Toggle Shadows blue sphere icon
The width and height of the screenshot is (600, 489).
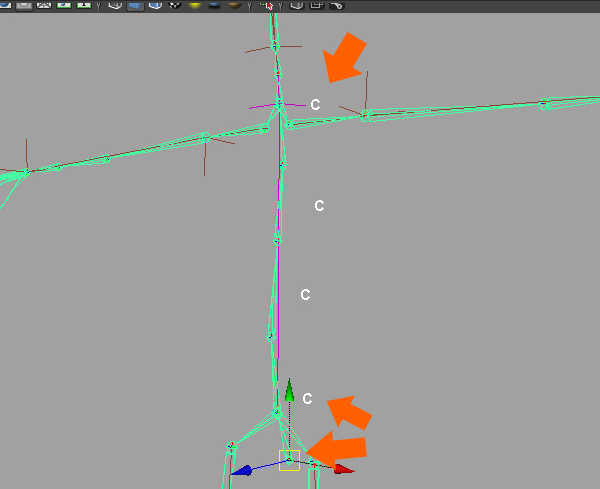pyautogui.click(x=215, y=5)
